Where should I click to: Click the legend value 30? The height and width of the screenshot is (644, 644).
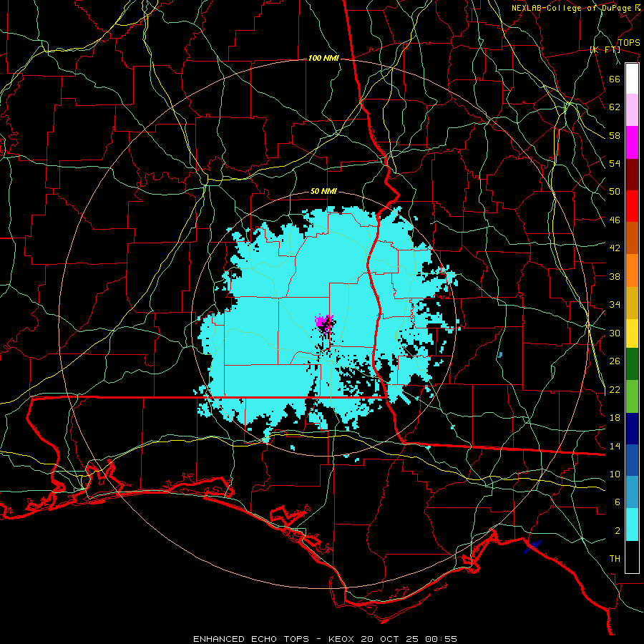(x=615, y=333)
